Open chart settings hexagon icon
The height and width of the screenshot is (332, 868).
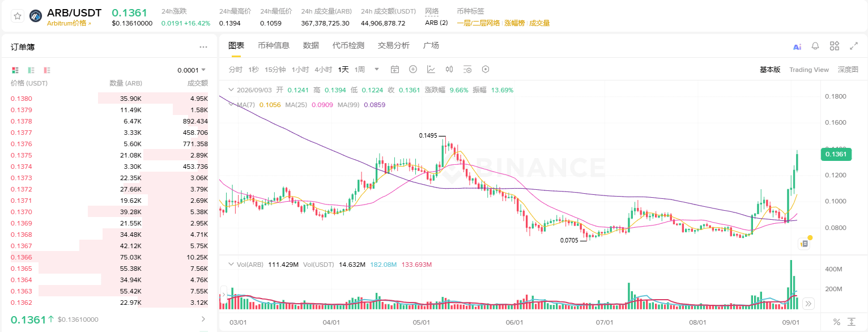486,69
